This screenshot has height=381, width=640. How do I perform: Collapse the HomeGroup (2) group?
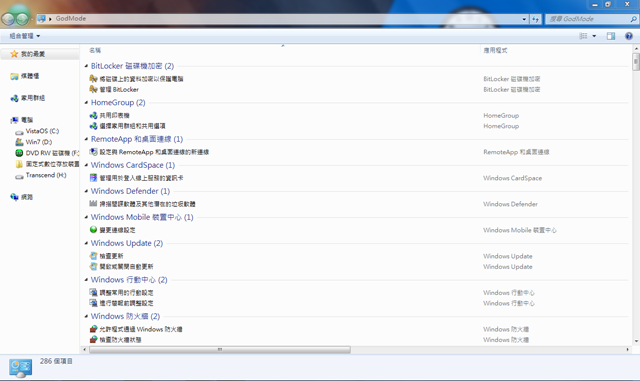86,102
